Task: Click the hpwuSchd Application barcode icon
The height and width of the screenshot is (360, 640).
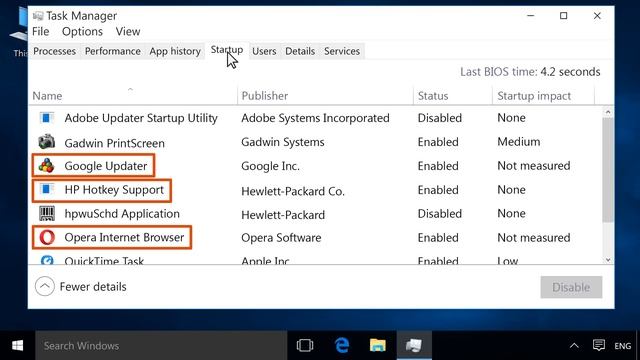Action: [x=47, y=213]
